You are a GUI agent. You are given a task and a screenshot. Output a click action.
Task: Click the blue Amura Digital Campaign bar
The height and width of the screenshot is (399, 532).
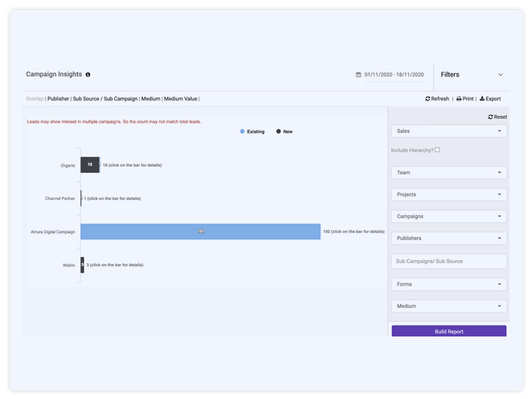click(200, 232)
